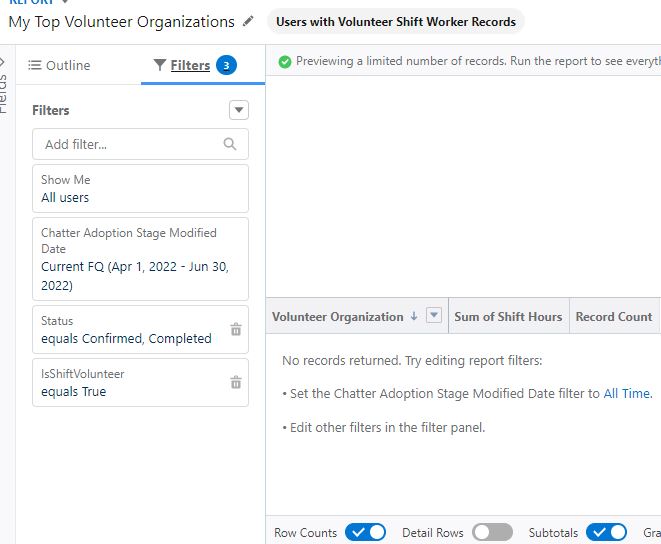Viewport: 661px width, 544px height.
Task: Edit the Show Me All users filter
Action: point(140,189)
